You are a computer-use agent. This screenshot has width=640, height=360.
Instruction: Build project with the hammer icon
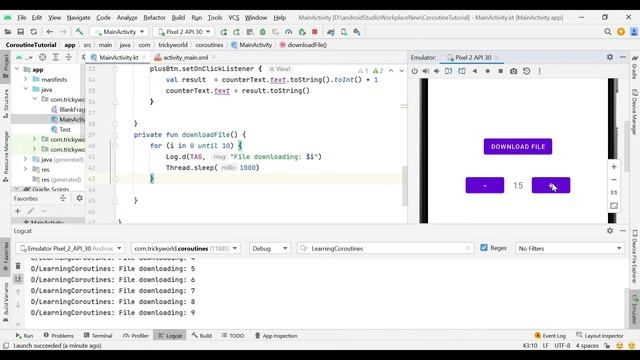click(79, 32)
